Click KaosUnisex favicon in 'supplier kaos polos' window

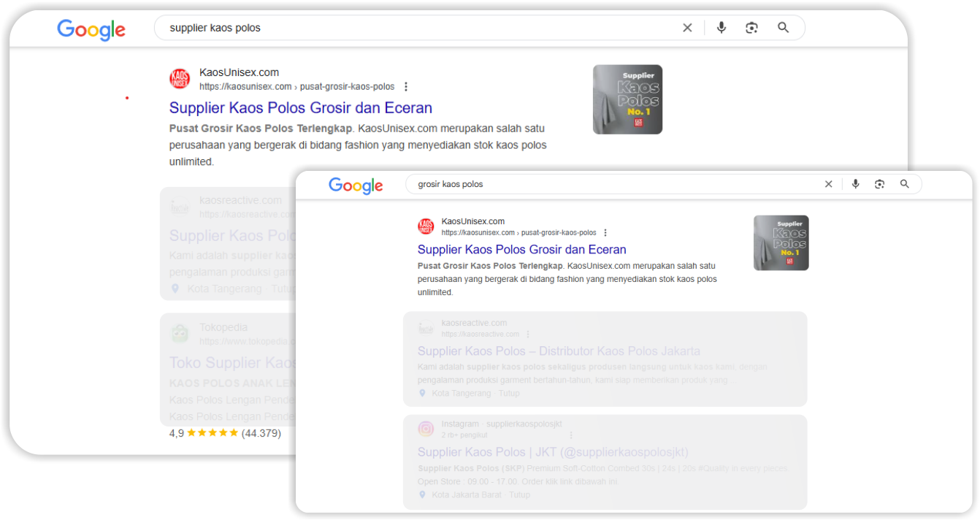click(x=180, y=79)
